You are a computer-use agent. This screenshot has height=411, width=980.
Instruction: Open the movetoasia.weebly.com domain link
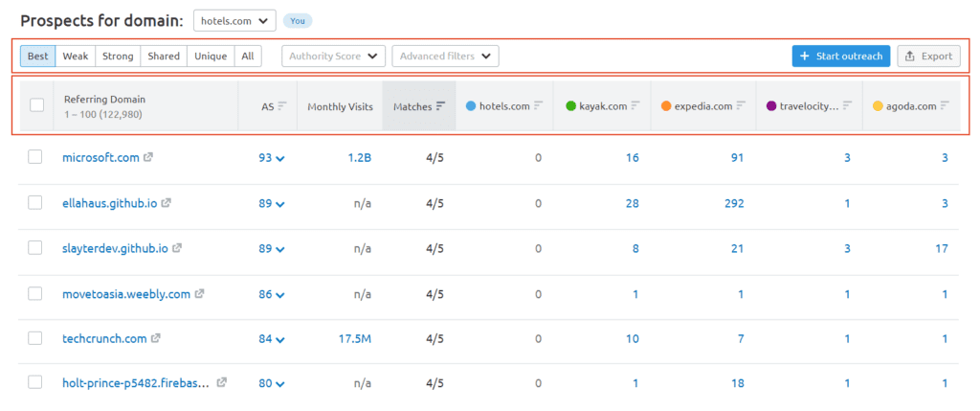coord(126,294)
